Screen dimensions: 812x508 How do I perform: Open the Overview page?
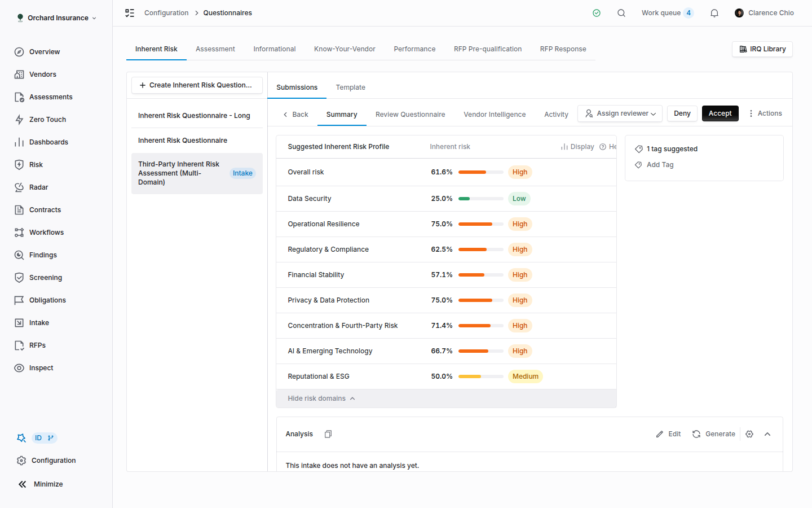[x=45, y=52]
